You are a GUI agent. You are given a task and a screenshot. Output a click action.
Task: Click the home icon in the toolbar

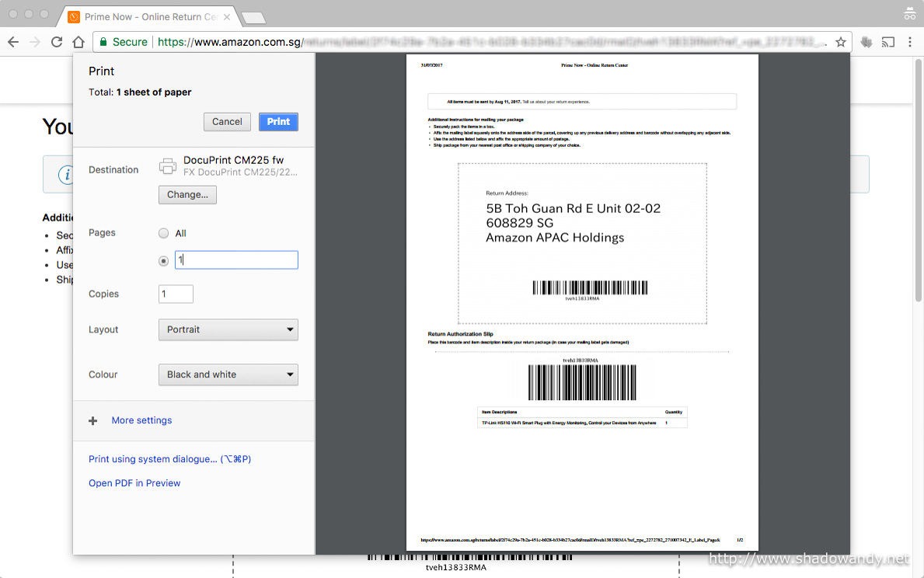[x=78, y=42]
